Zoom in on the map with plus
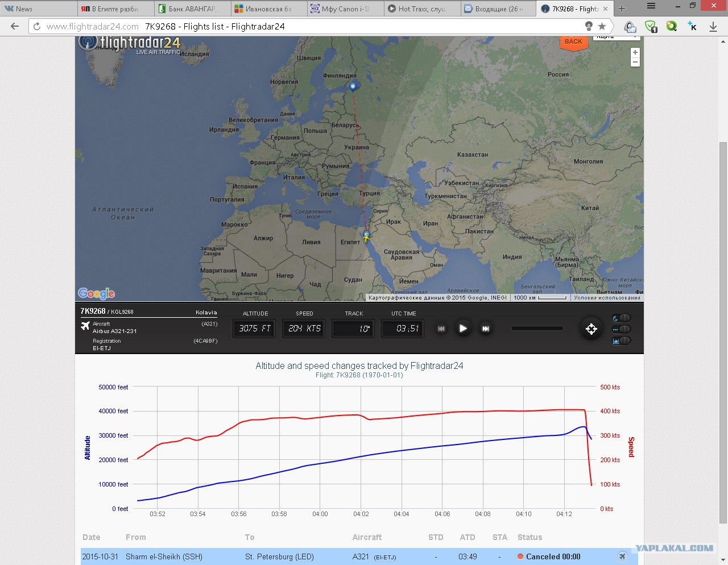 pos(635,52)
